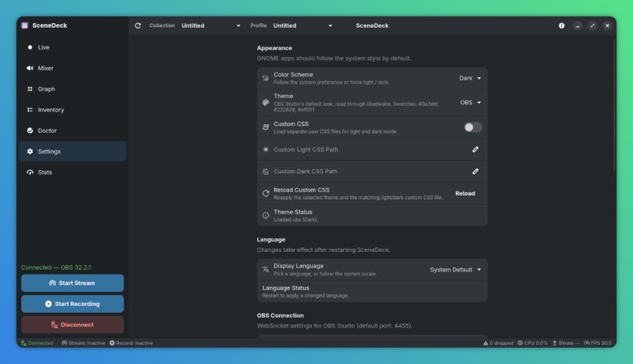633x364 pixels.
Task: Toggle the Custom CSS switch
Action: (x=473, y=128)
